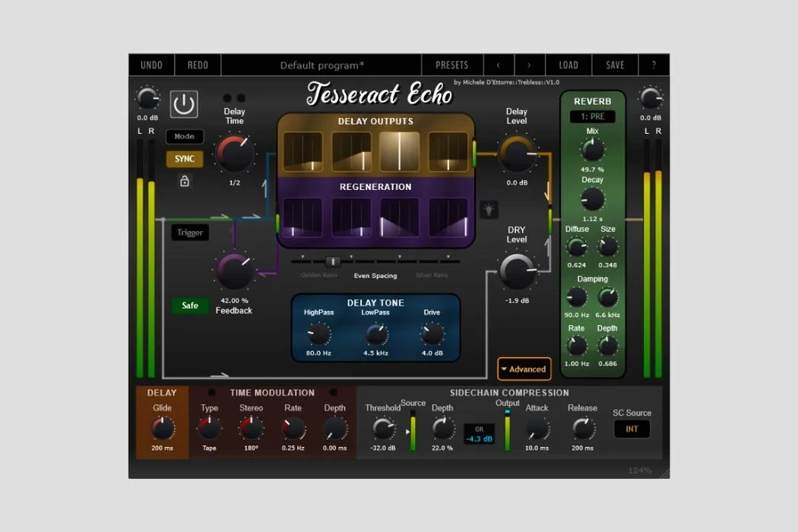
Task: Click the REDO button
Action: pyautogui.click(x=198, y=65)
